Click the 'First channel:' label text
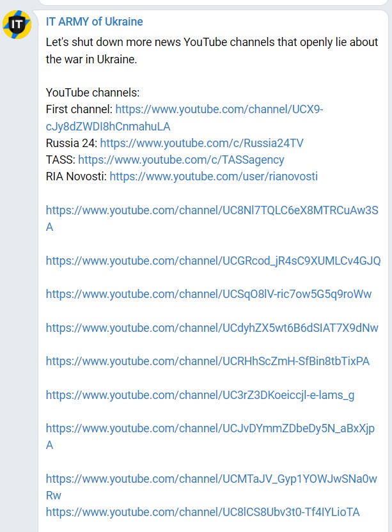The width and height of the screenshot is (392, 532). (x=79, y=109)
